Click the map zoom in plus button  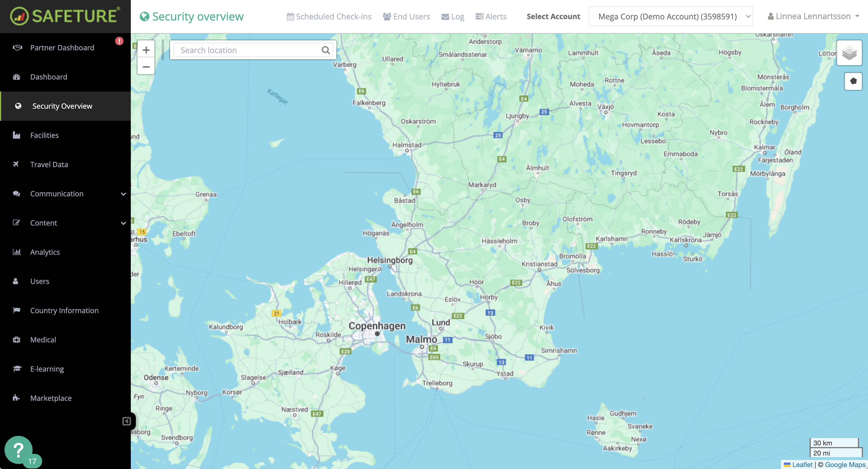coord(146,50)
